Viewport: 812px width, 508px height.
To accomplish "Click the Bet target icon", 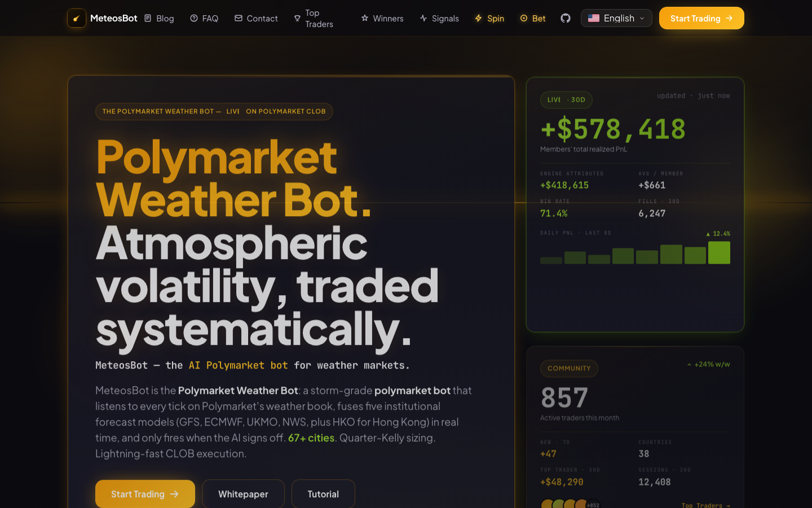I will (524, 18).
